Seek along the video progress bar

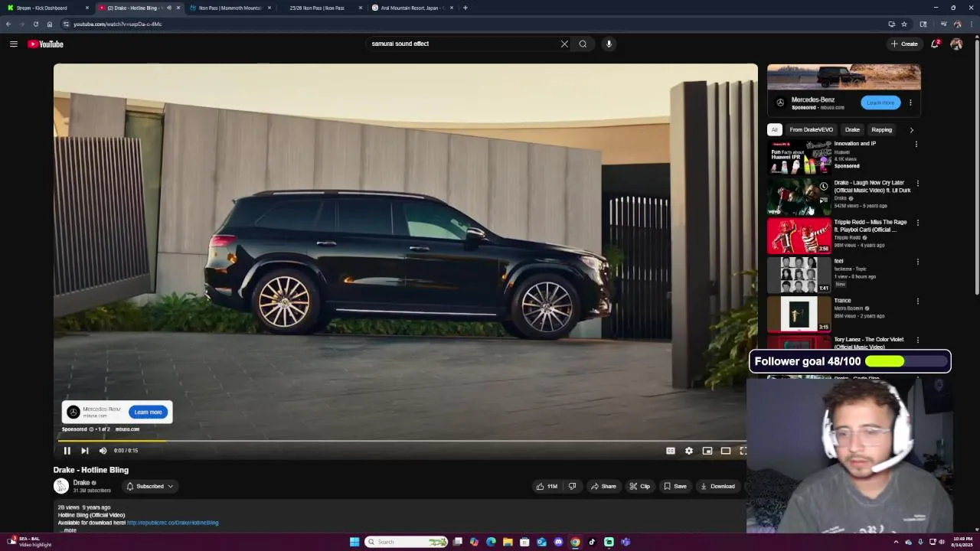[402, 441]
